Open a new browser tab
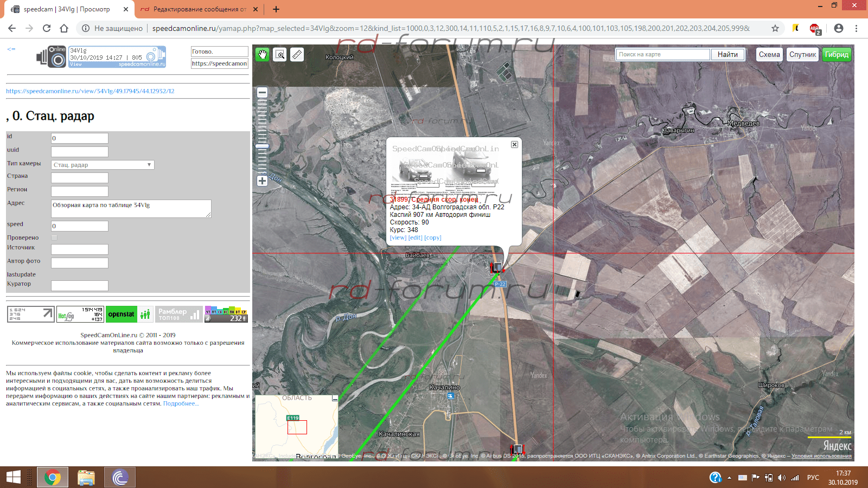Viewport: 868px width, 488px height. pos(276,9)
